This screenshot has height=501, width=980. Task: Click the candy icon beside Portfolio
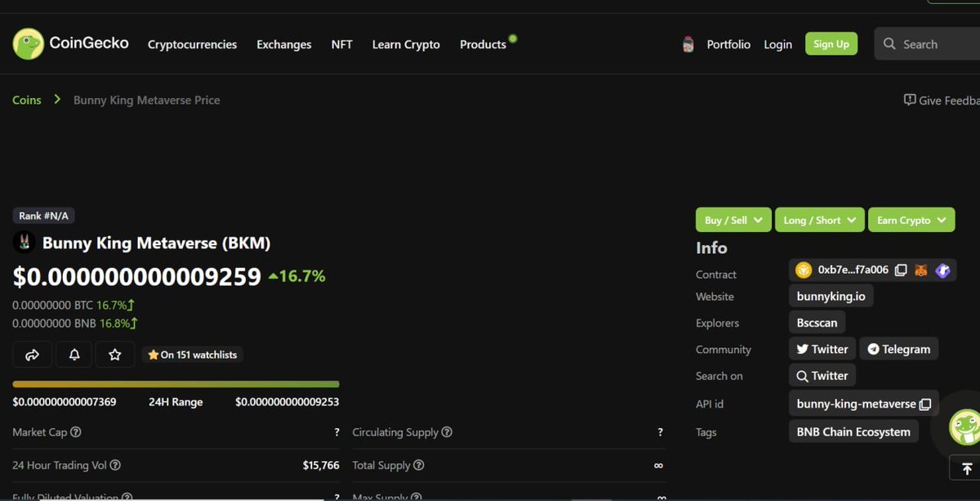point(688,44)
